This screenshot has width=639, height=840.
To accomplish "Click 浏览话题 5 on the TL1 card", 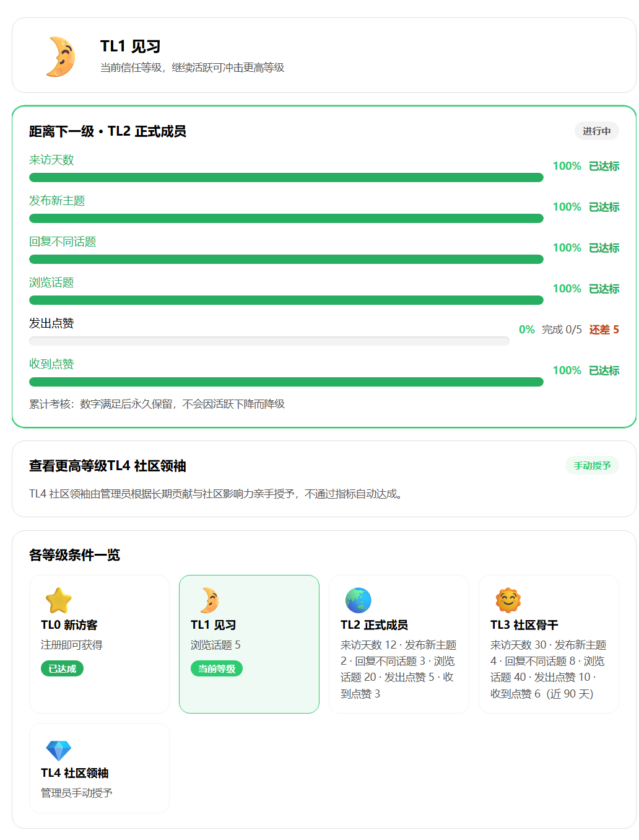I will [x=215, y=645].
